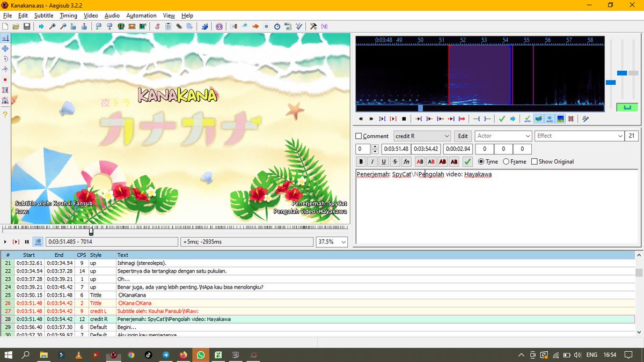Open the Styles Manager pink S icon
Viewport: 644px width, 362px height.
click(158, 26)
